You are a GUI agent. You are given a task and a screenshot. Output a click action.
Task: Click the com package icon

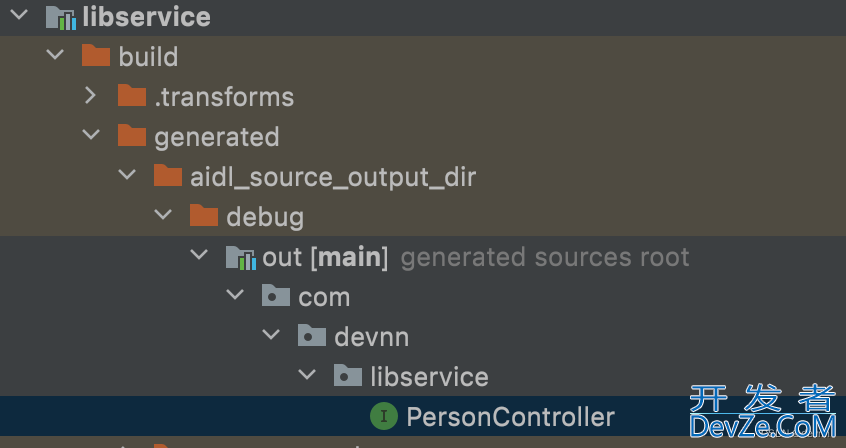tap(276, 296)
